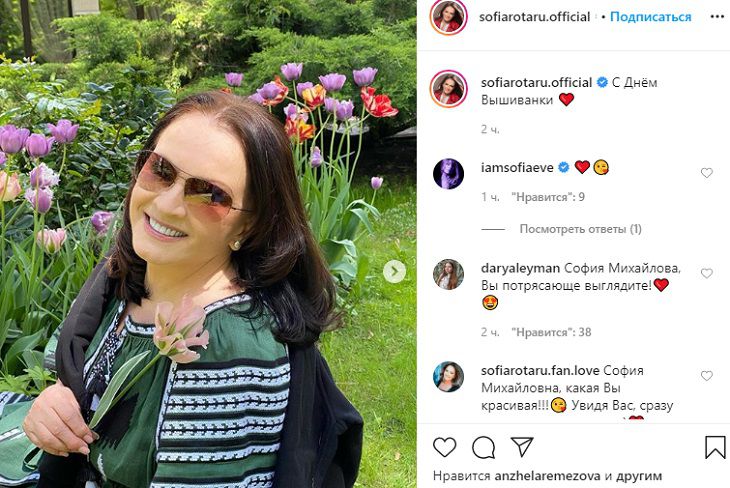
Task: Like the post with the heart icon
Action: click(x=445, y=446)
